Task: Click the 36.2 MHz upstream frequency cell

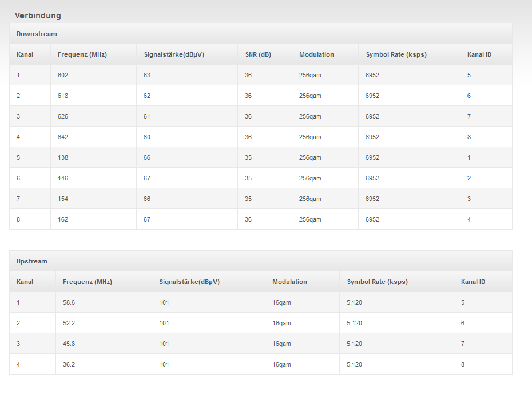Action: click(69, 364)
